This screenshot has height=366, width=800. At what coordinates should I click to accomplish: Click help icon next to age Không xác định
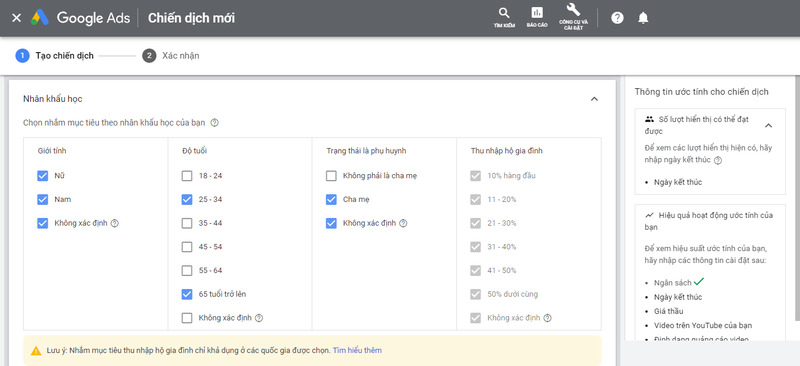259,318
